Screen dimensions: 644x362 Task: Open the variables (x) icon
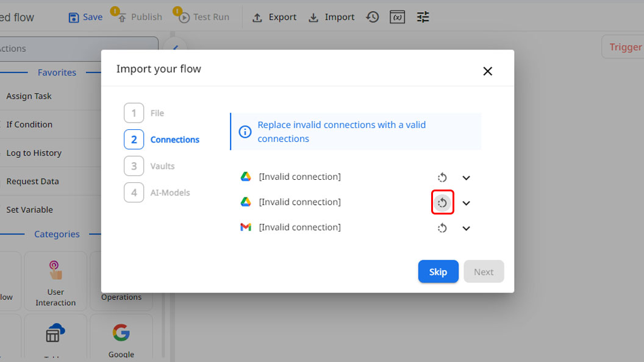tap(397, 17)
